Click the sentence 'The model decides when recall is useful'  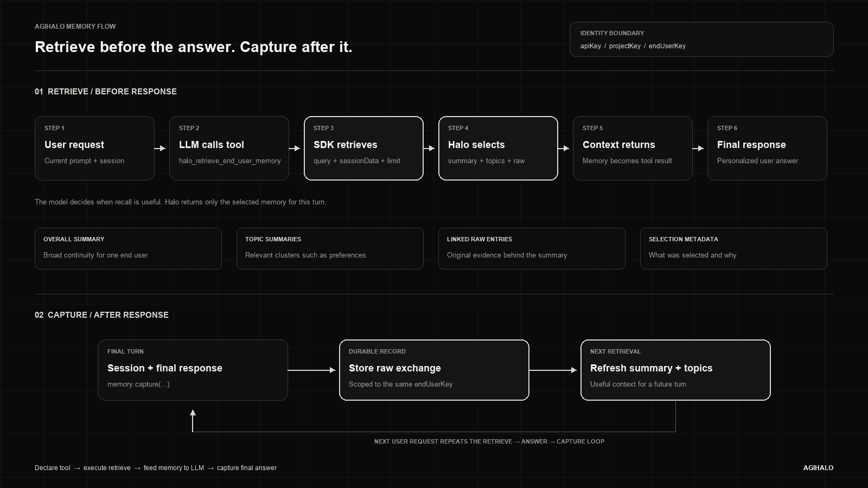click(x=180, y=202)
